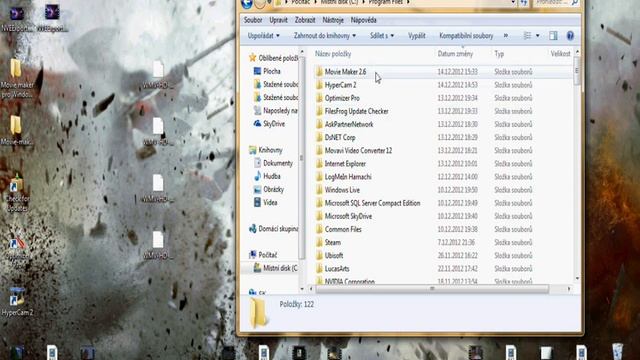Image resolution: width=640 pixels, height=360 pixels.
Task: Sort by Název položky column
Action: pyautogui.click(x=333, y=54)
